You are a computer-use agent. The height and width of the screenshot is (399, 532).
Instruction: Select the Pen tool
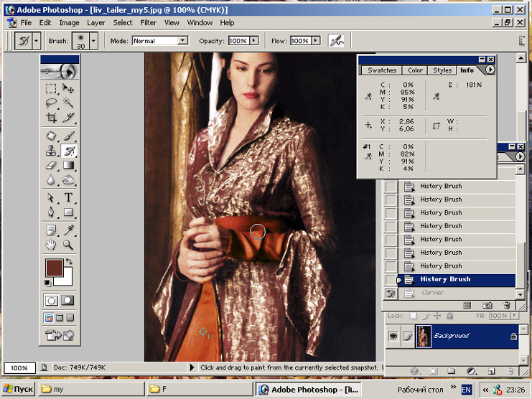pos(51,212)
